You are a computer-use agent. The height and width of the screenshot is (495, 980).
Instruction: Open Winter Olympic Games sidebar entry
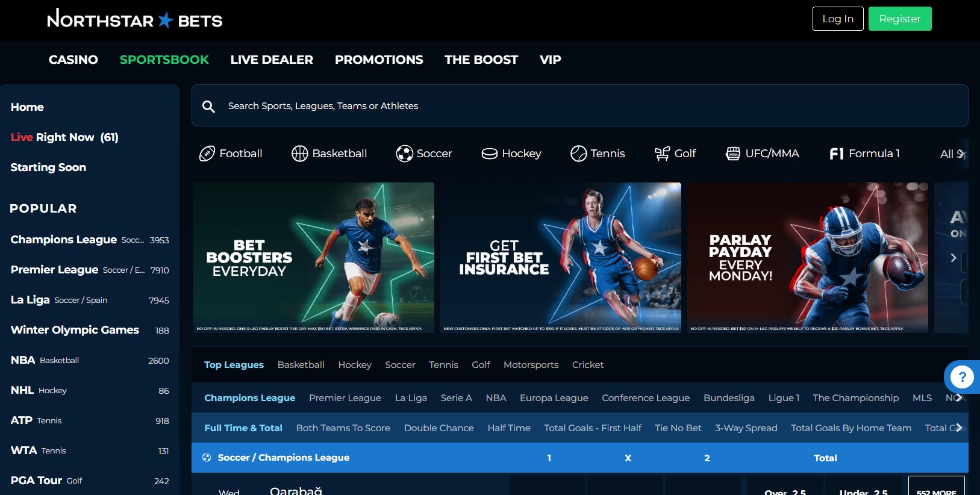[x=90, y=330]
